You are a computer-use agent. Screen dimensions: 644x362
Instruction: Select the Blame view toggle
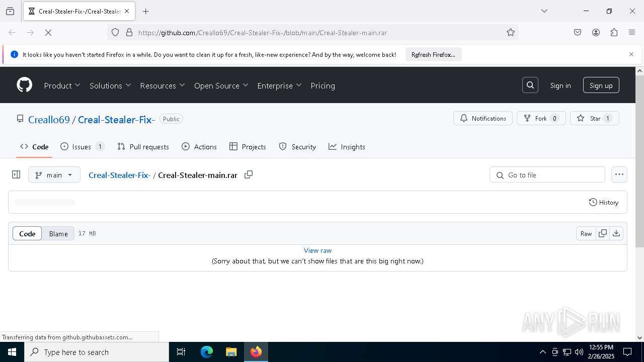click(58, 233)
